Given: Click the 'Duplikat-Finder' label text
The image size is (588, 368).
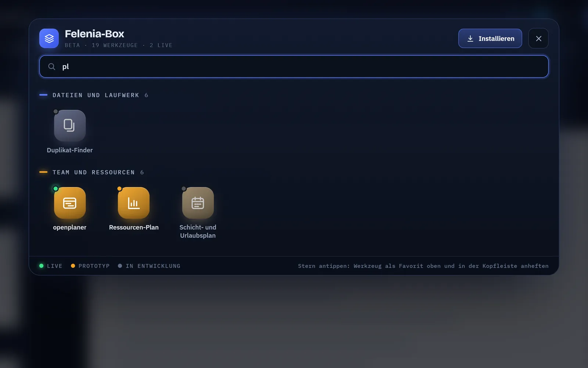Looking at the screenshot, I should pos(70,150).
